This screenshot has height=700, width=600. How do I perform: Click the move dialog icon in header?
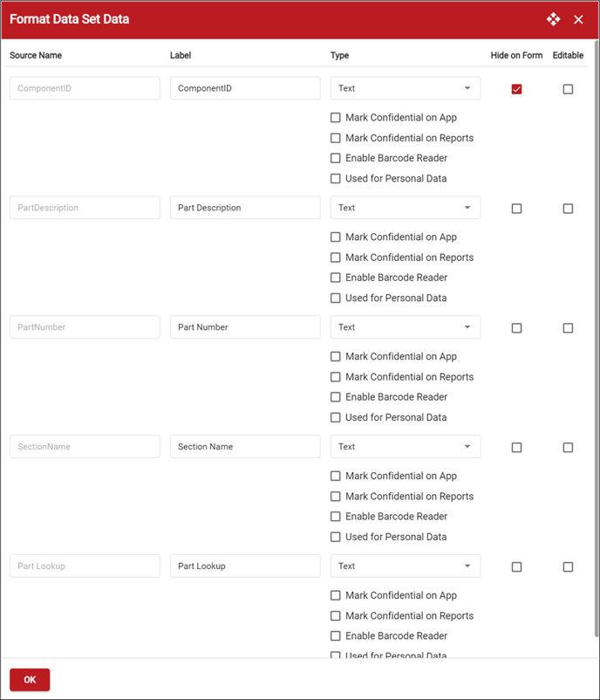[x=553, y=19]
